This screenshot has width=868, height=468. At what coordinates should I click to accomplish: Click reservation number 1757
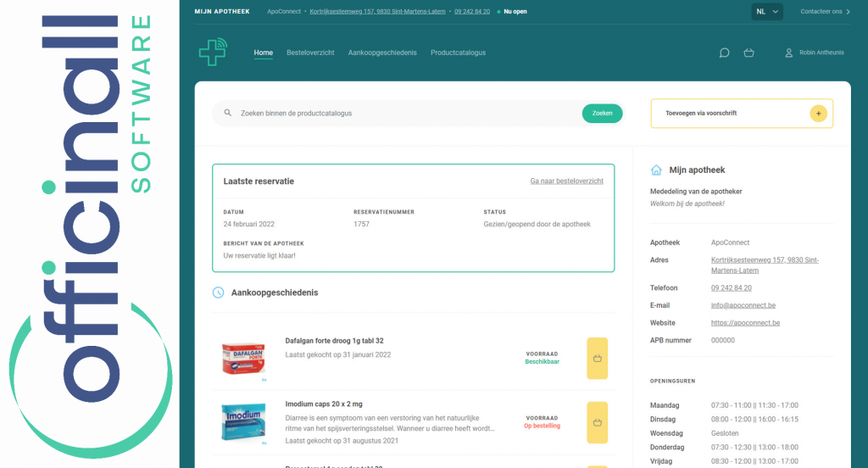tap(361, 225)
